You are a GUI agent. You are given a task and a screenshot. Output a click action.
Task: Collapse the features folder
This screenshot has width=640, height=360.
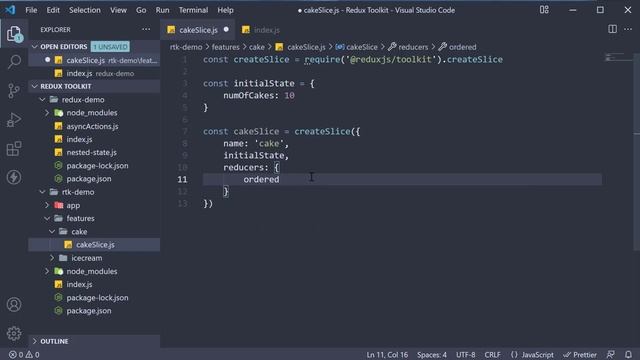coord(47,218)
